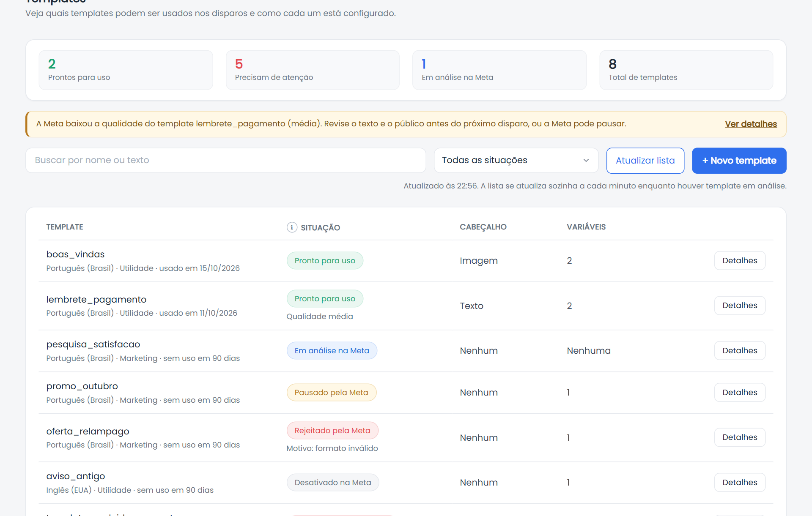
Task: Open Detalhes for oferta_relampago template
Action: pos(740,437)
